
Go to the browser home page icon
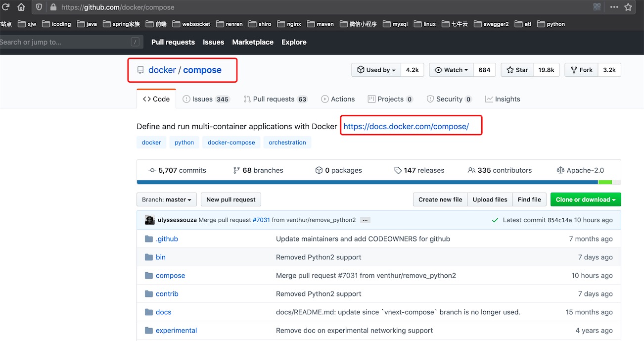click(x=21, y=7)
